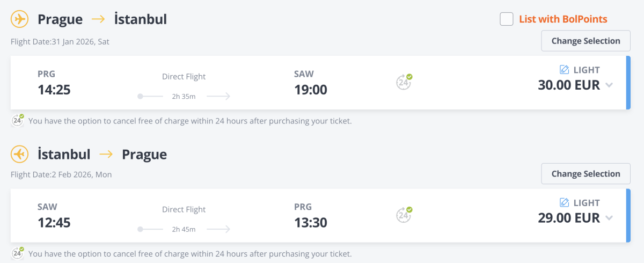Image resolution: width=644 pixels, height=263 pixels.
Task: Enable the List with BolPoints checkbox
Action: pyautogui.click(x=507, y=19)
